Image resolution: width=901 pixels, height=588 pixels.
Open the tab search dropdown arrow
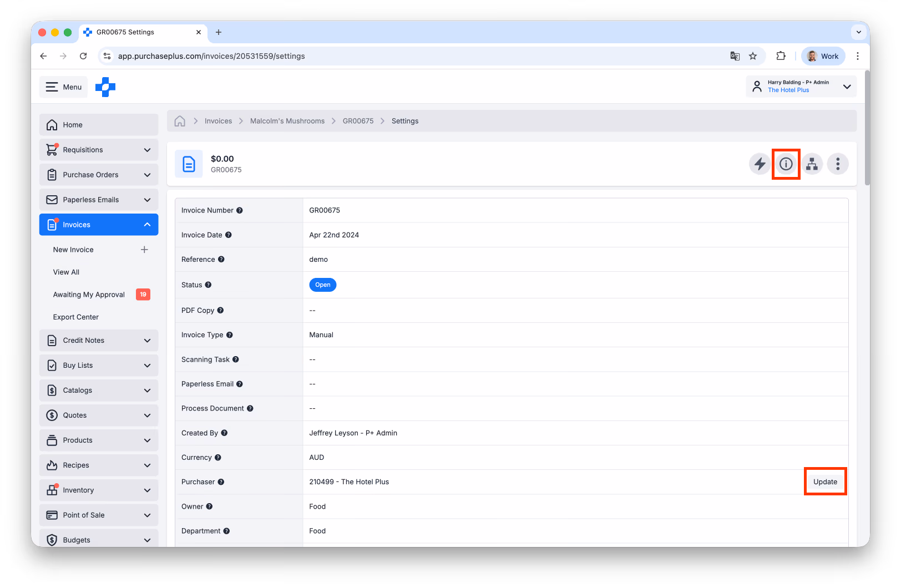(859, 32)
